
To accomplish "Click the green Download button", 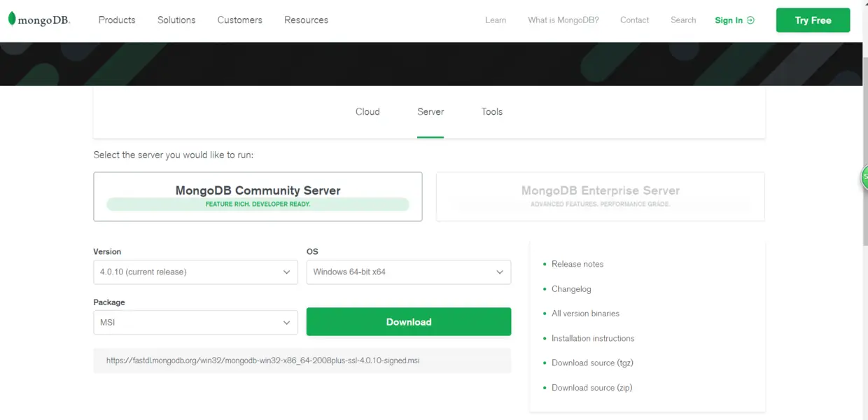I will click(x=409, y=322).
